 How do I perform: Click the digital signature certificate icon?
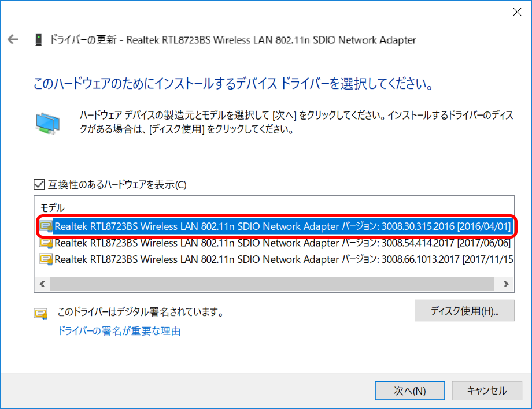(40, 314)
